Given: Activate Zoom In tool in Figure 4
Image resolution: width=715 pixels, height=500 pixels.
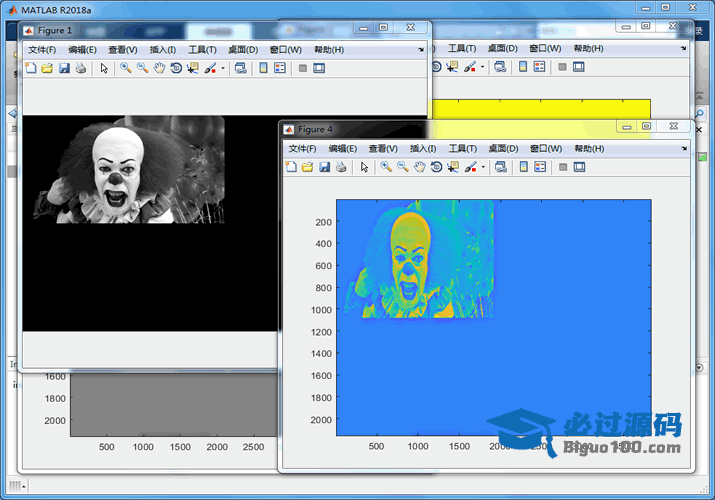Looking at the screenshot, I should [x=386, y=167].
